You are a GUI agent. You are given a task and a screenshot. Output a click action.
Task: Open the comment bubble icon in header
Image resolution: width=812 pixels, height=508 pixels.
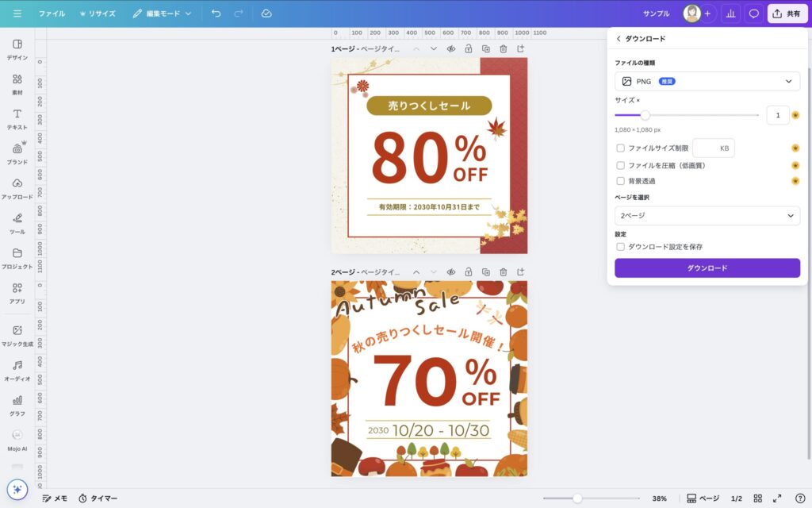[x=753, y=13]
